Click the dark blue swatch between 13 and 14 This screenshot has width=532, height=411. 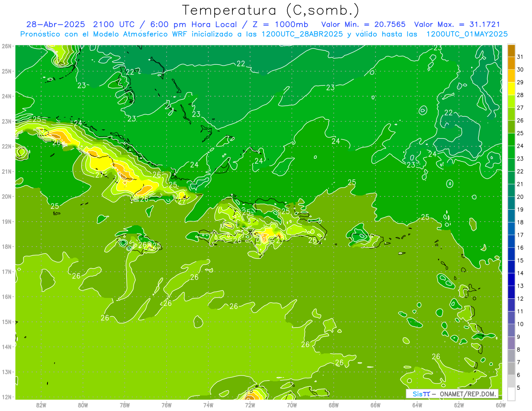point(511,279)
